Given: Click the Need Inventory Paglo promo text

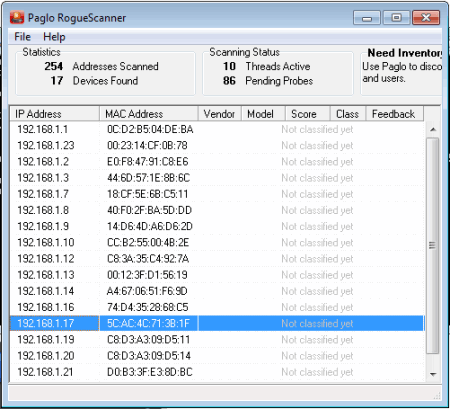Looking at the screenshot, I should [402, 66].
